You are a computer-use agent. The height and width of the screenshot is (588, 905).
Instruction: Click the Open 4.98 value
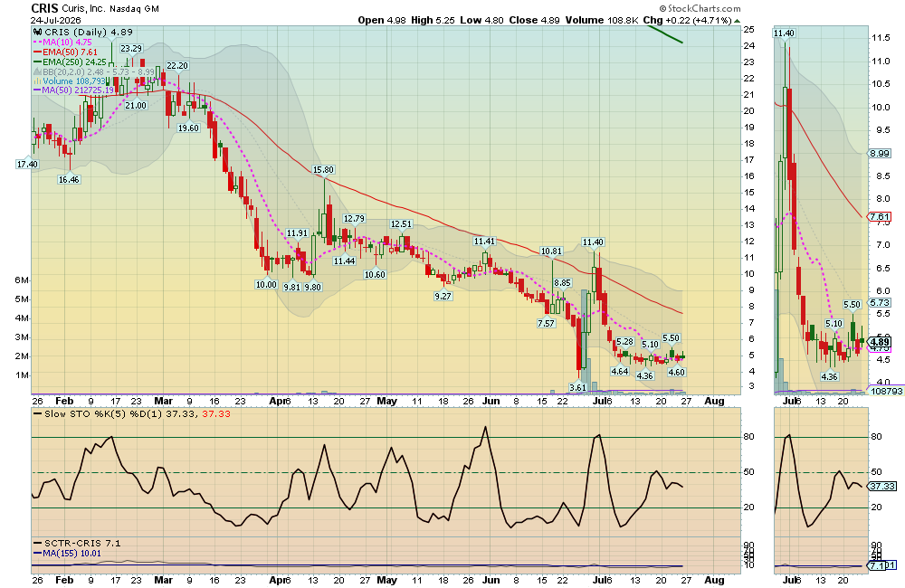[x=382, y=20]
